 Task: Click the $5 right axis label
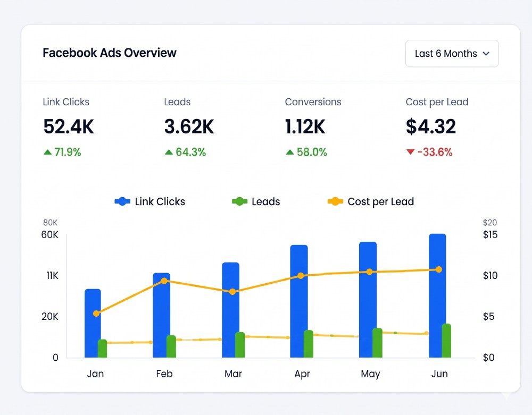click(x=488, y=317)
